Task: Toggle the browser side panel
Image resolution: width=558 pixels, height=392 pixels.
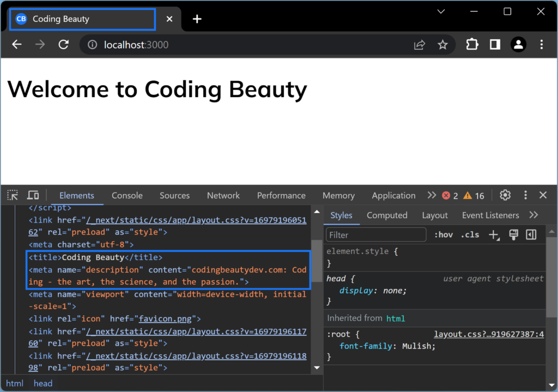Action: point(495,45)
